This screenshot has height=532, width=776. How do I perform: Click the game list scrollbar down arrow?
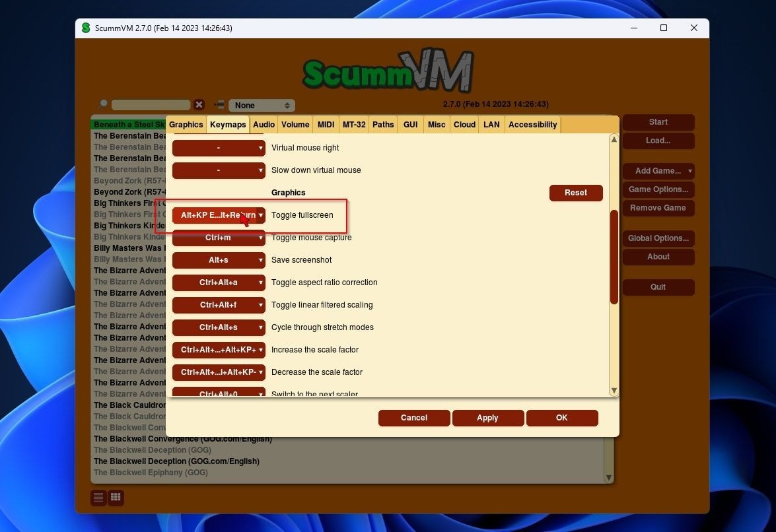[609, 478]
